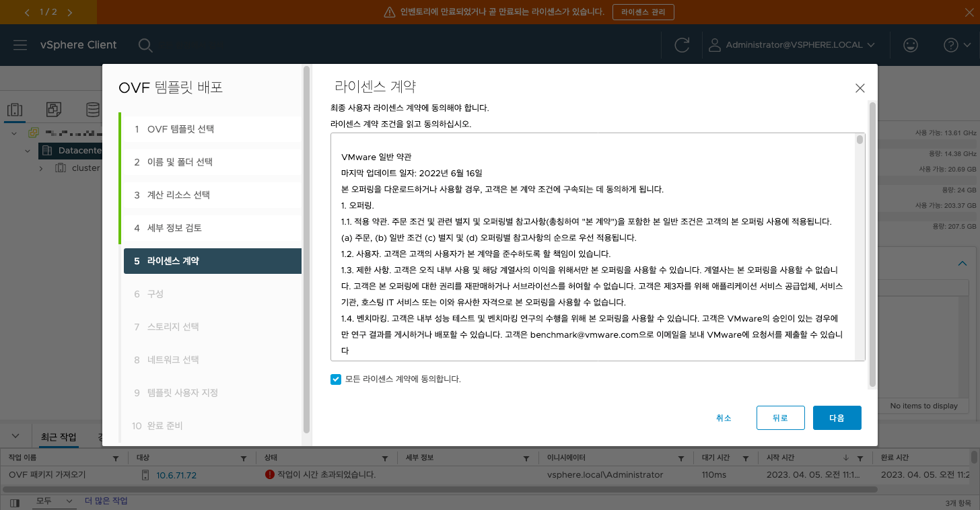
Task: Toggle the column chooser icon at bottom-left
Action: coord(15,502)
